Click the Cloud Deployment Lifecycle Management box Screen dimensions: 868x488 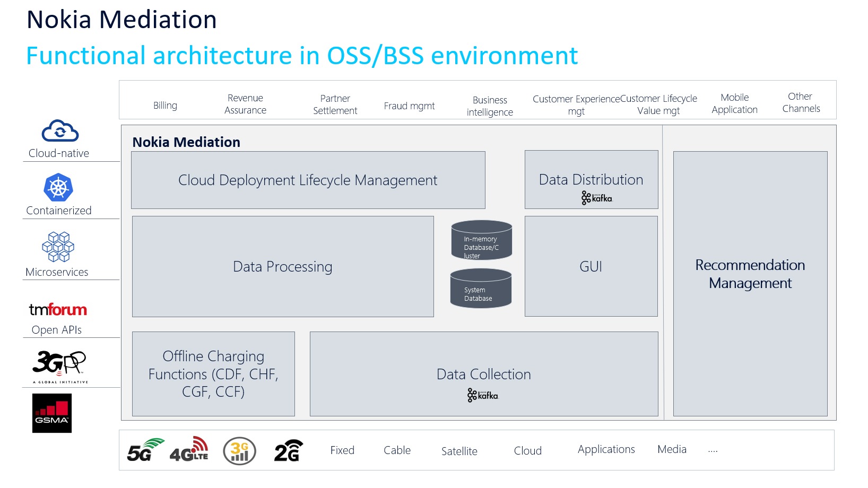click(308, 180)
